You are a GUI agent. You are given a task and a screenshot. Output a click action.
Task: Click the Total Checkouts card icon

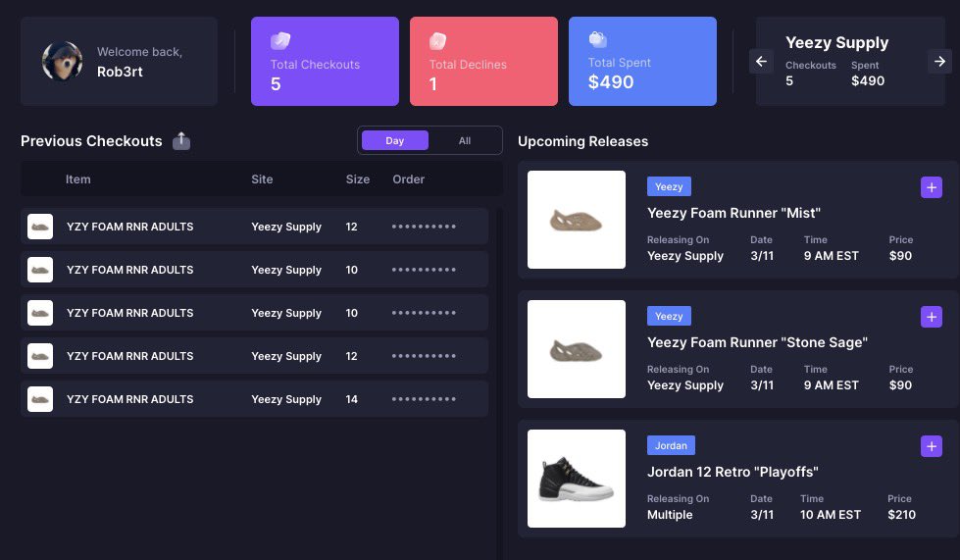pos(280,40)
